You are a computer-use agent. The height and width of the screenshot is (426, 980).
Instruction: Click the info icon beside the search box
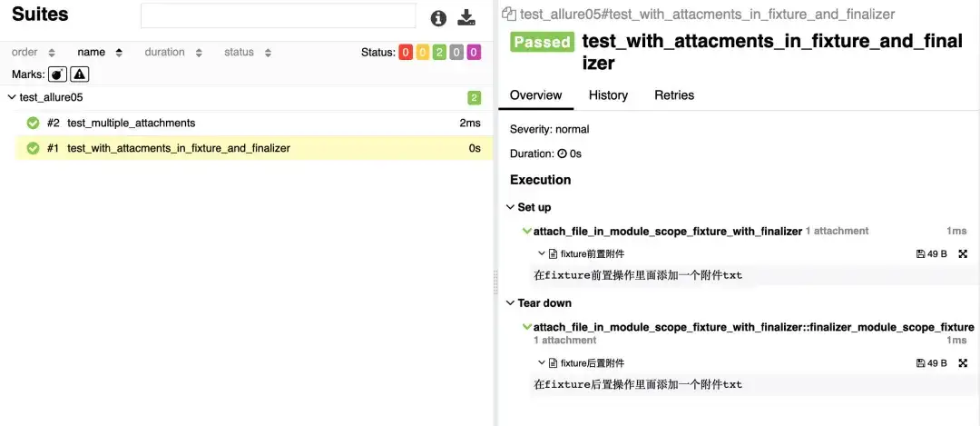coord(438,17)
